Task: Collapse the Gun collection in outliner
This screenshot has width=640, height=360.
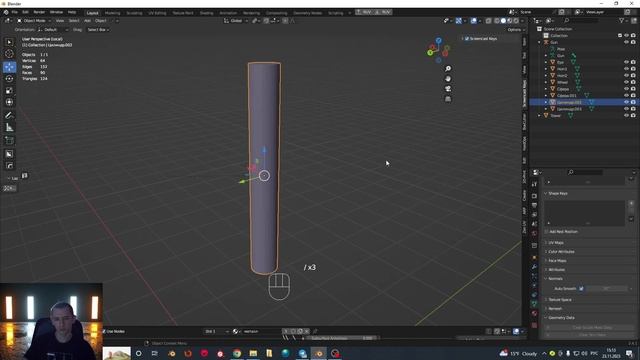Action: click(540, 42)
